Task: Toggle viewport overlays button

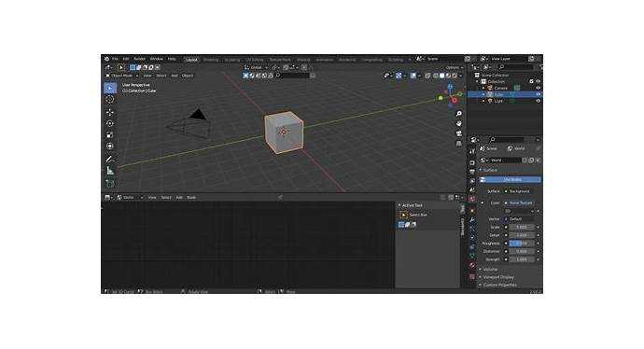Action: point(413,76)
